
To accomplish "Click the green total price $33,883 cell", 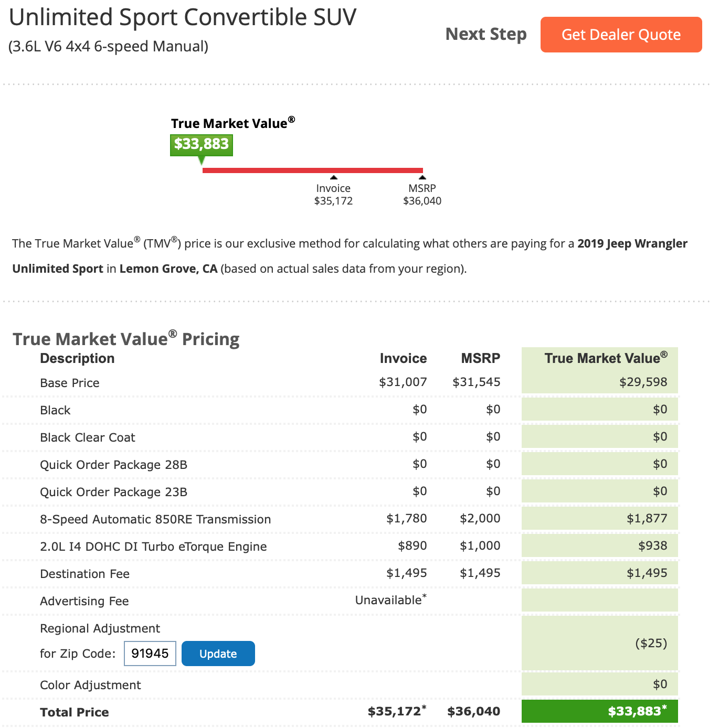I will (600, 711).
